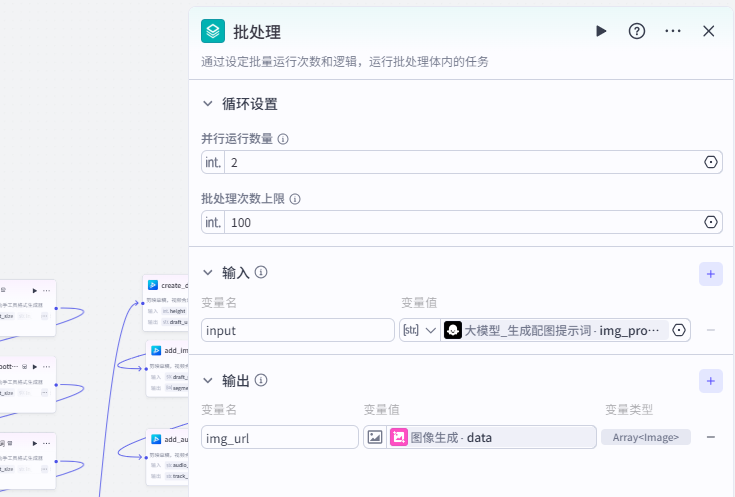This screenshot has width=735, height=497.
Task: Add a new output variable with plus button
Action: point(711,381)
